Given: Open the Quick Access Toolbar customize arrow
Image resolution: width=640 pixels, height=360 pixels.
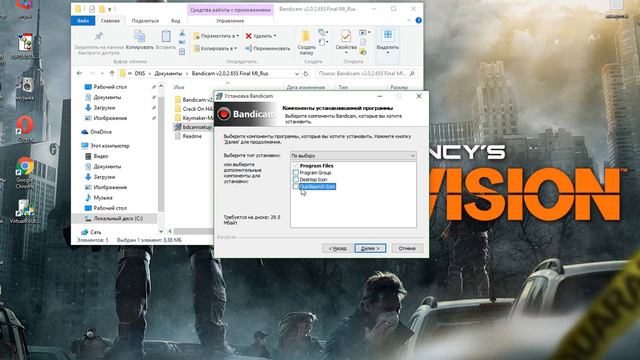Looking at the screenshot, I should pos(109,9).
